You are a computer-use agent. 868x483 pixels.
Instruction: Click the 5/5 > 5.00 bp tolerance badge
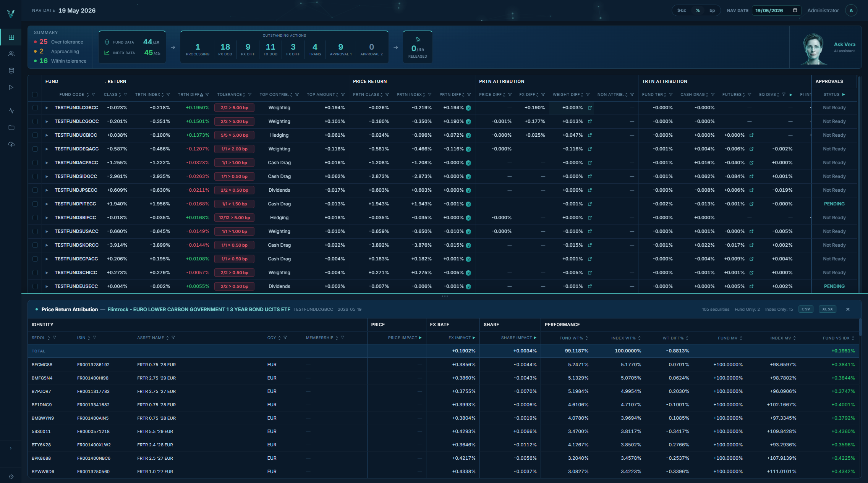(235, 135)
